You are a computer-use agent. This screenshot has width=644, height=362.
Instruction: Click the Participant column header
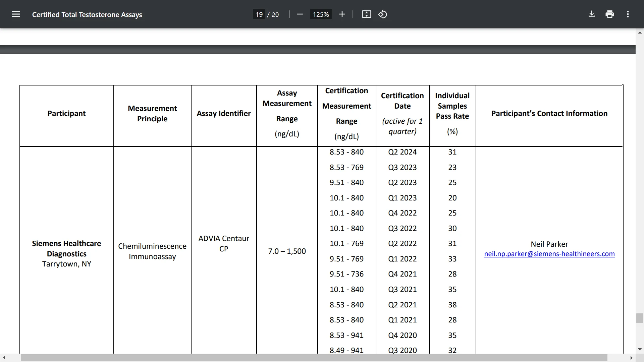click(66, 113)
